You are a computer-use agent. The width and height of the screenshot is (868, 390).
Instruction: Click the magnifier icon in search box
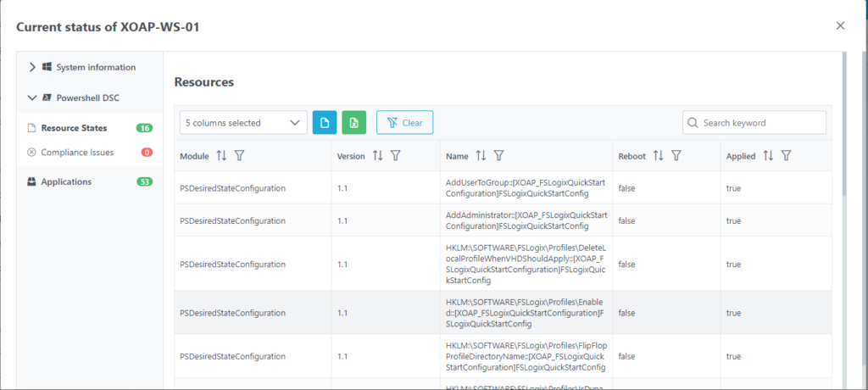[x=692, y=123]
